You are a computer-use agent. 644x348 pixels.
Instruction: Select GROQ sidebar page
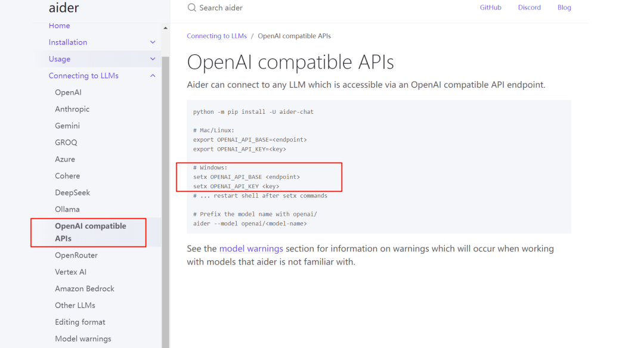(66, 142)
